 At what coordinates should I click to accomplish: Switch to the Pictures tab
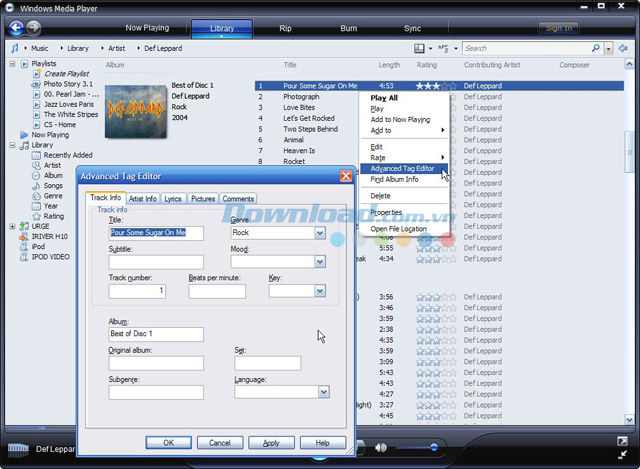click(203, 199)
